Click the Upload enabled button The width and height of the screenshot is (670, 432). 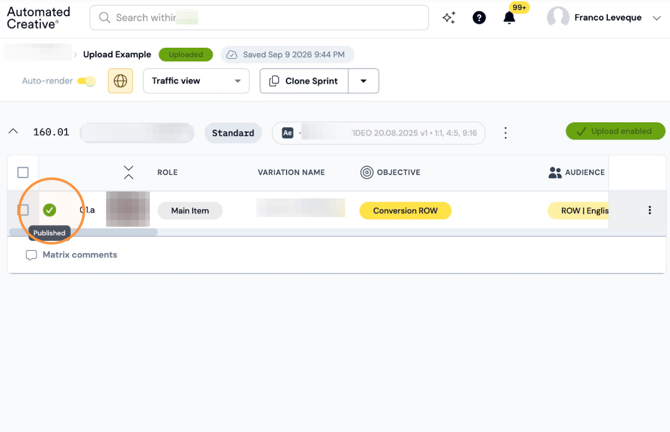pos(615,131)
